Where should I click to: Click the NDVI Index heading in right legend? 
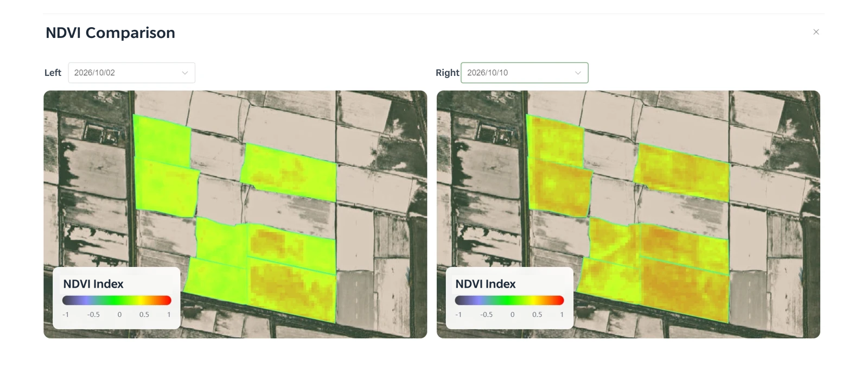(x=486, y=284)
